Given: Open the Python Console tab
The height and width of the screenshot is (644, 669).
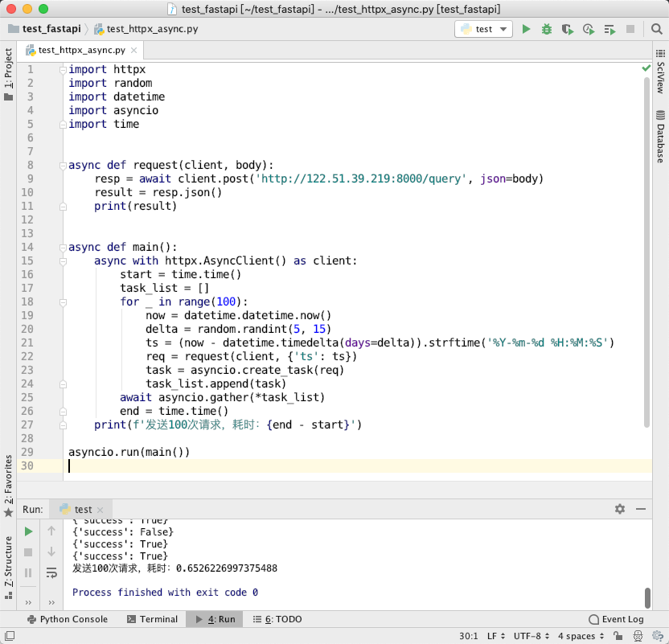Looking at the screenshot, I should tap(67, 619).
